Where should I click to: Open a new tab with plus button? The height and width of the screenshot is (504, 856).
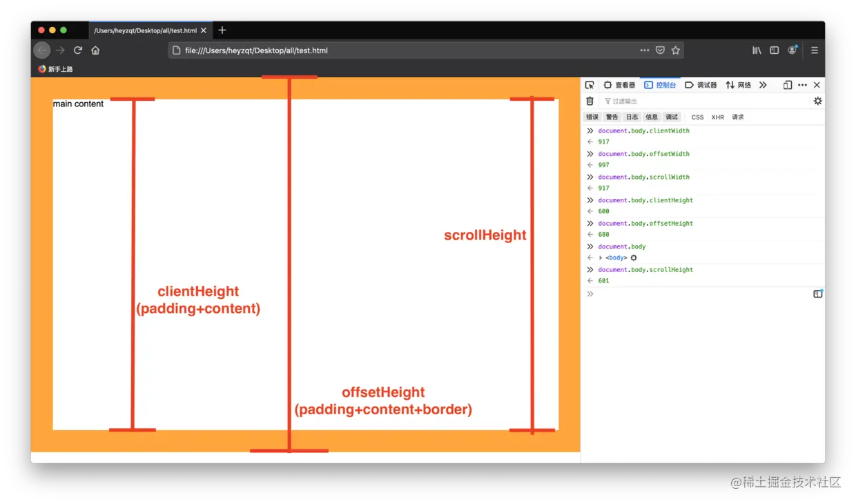pyautogui.click(x=222, y=30)
